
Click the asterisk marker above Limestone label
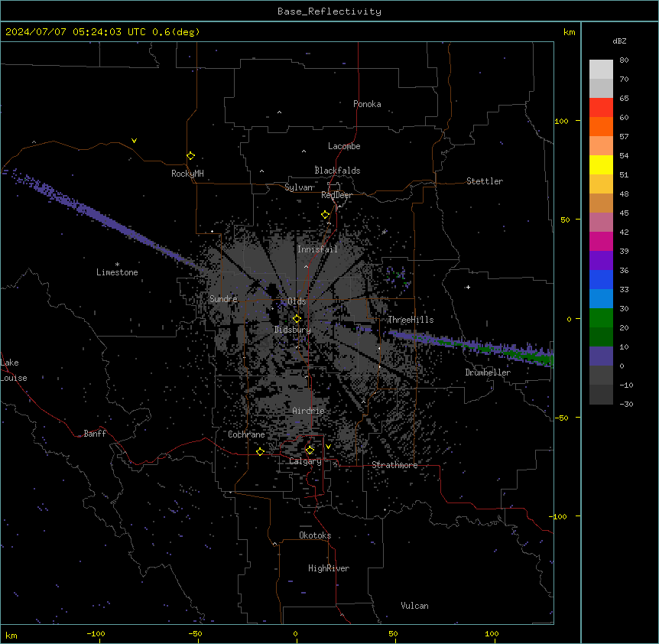point(117,265)
